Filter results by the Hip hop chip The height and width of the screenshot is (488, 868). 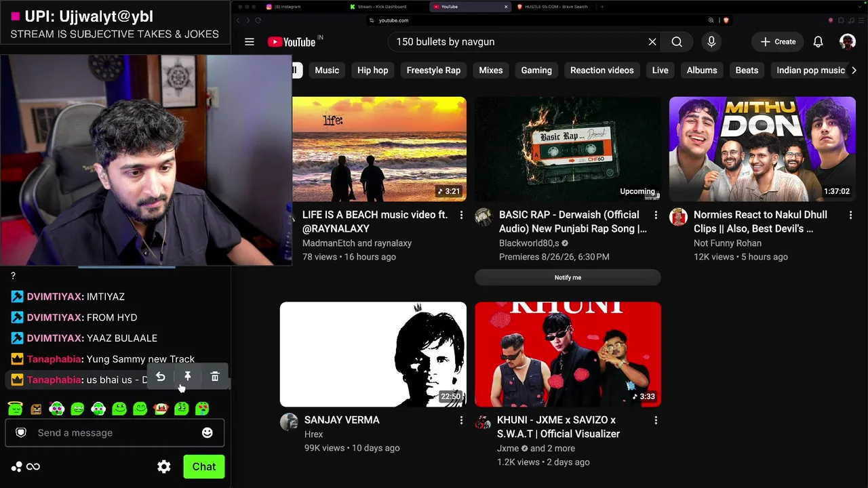[373, 70]
